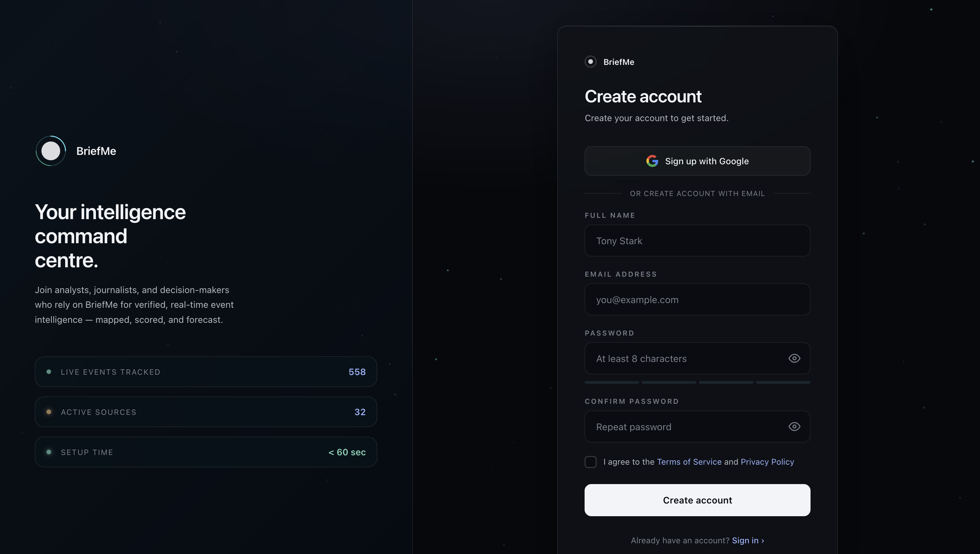Click the "EMAIL ADDRESS" field label
Viewport: 980px width, 554px height.
[x=621, y=274]
